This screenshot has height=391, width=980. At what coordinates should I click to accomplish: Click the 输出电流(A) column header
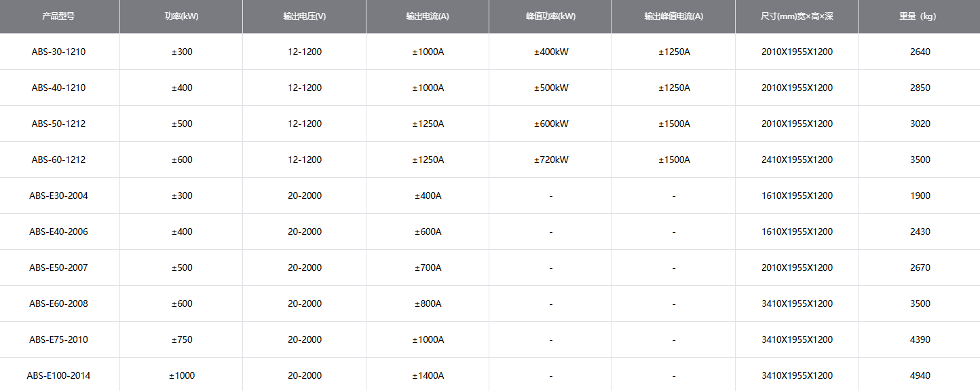tap(428, 16)
